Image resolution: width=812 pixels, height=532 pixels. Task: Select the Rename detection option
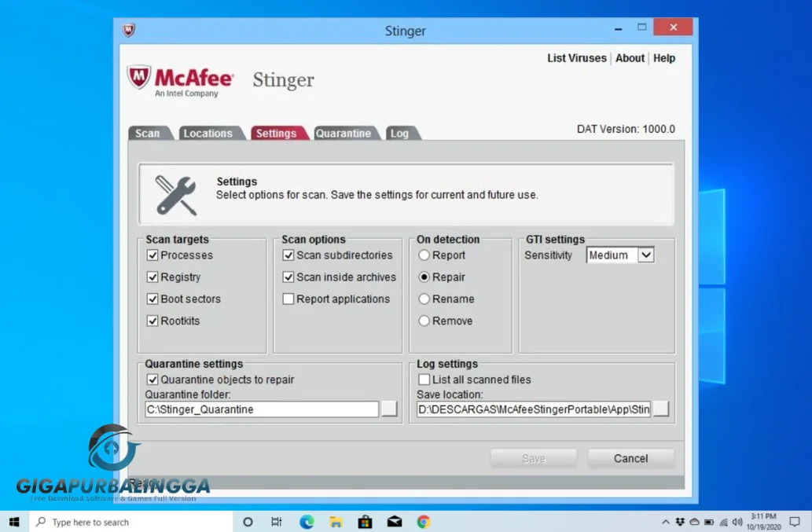(x=424, y=299)
